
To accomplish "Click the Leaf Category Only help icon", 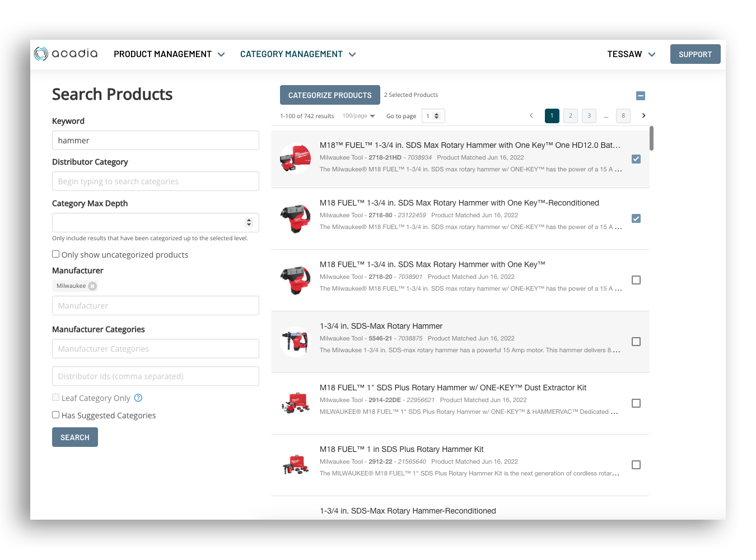I will pyautogui.click(x=138, y=398).
